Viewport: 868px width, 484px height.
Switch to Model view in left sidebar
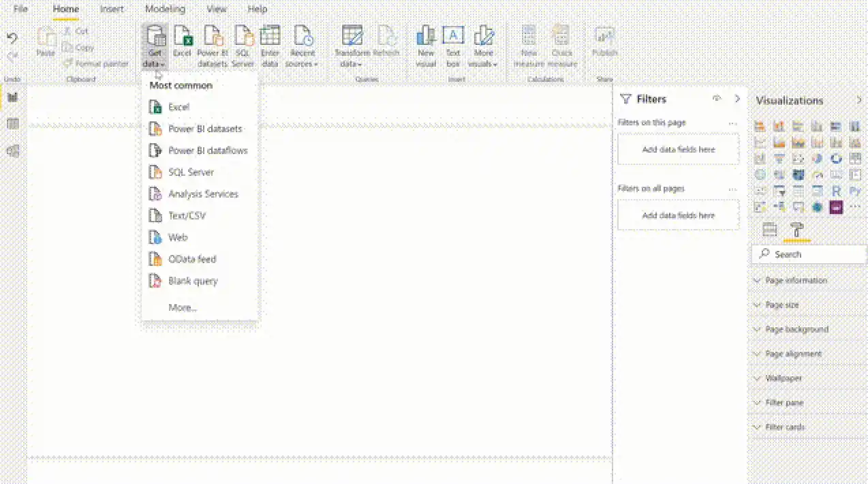click(13, 151)
